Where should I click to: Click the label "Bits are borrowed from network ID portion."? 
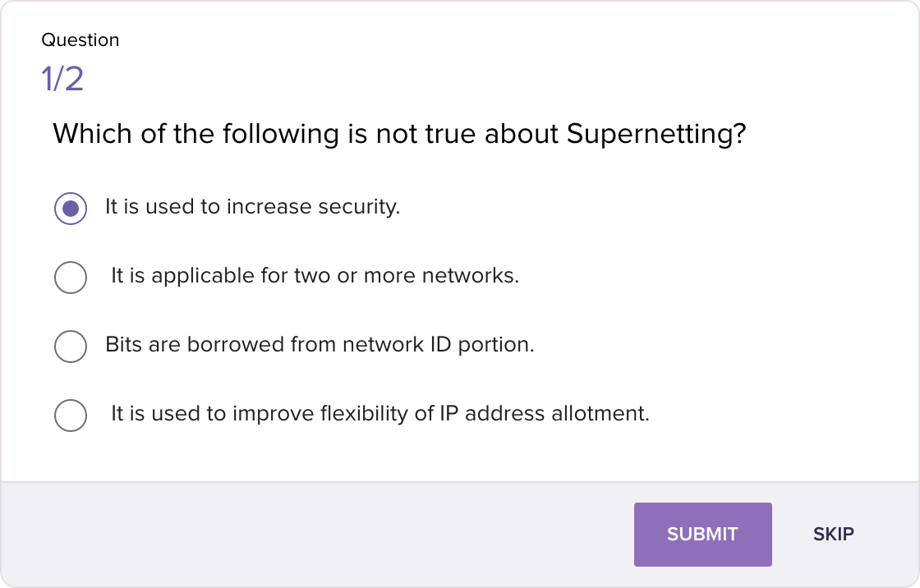click(320, 345)
